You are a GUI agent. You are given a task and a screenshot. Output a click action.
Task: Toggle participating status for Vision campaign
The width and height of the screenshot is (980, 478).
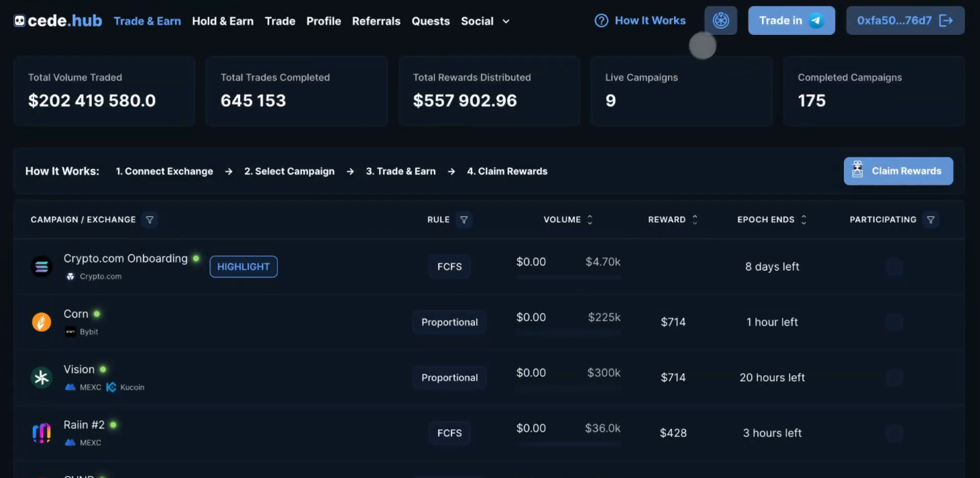[894, 377]
